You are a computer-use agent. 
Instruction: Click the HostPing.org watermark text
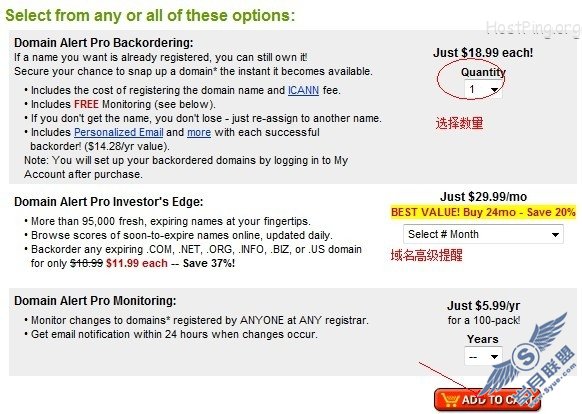click(533, 29)
